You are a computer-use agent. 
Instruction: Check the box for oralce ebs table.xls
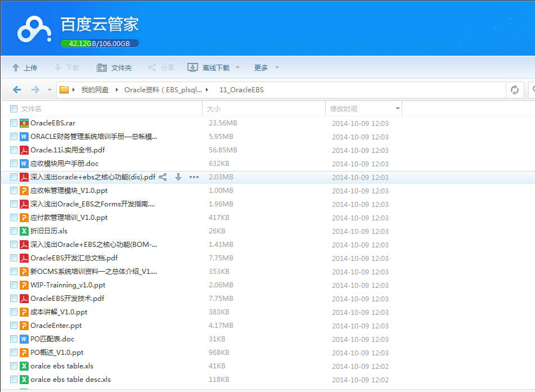14,366
